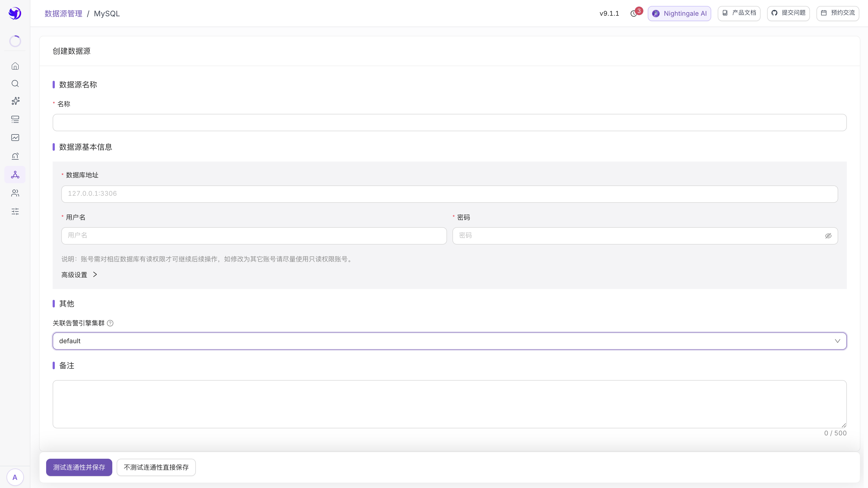Image resolution: width=868 pixels, height=488 pixels.
Task: Focus the 名称 input field
Action: pyautogui.click(x=449, y=123)
